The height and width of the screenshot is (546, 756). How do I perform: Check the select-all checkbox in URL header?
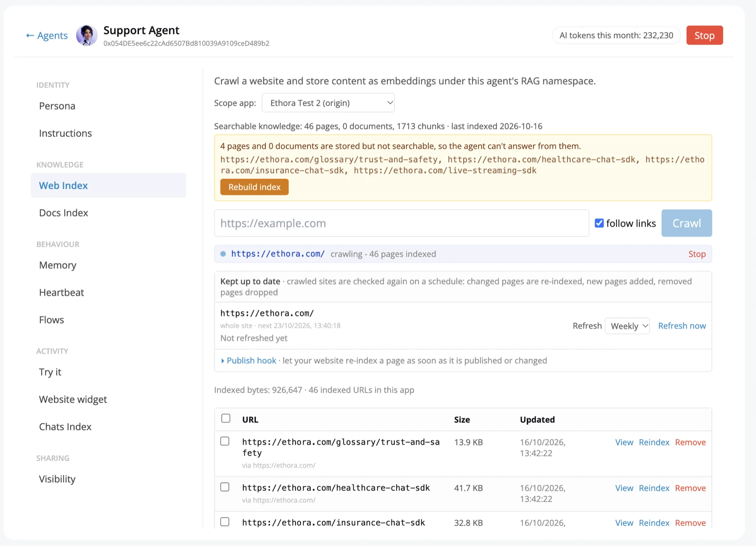(x=226, y=418)
